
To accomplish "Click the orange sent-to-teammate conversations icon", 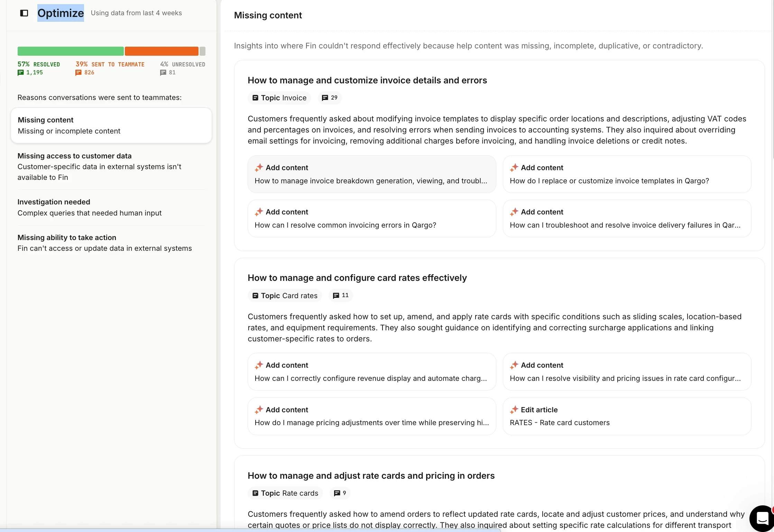I will point(79,73).
